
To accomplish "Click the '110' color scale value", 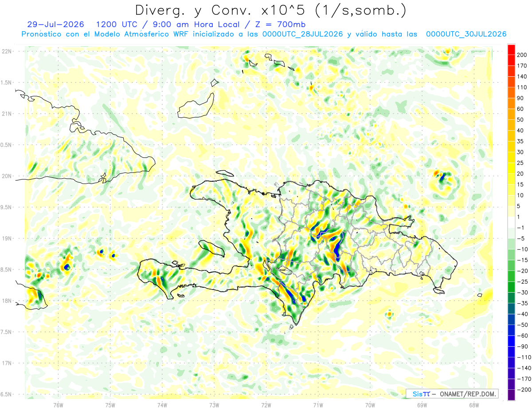I will [x=522, y=87].
